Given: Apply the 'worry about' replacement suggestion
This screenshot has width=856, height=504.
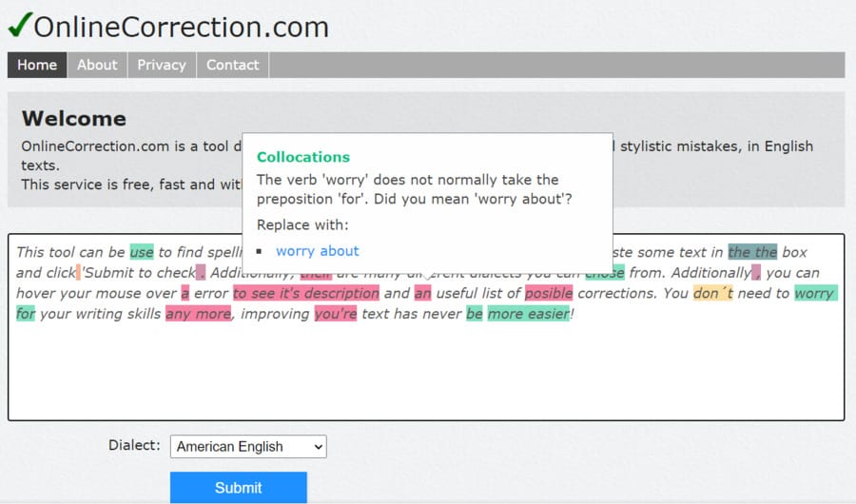Looking at the screenshot, I should (x=317, y=251).
